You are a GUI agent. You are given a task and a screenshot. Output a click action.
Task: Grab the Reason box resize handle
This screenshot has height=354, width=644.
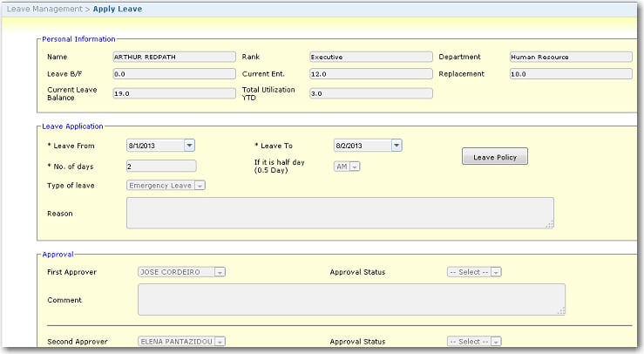(x=550, y=225)
